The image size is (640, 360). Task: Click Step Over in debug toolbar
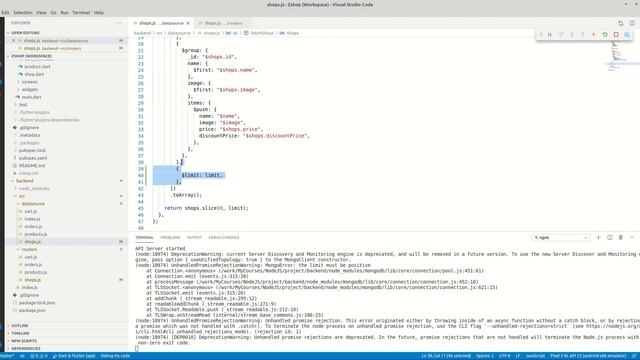click(x=560, y=35)
